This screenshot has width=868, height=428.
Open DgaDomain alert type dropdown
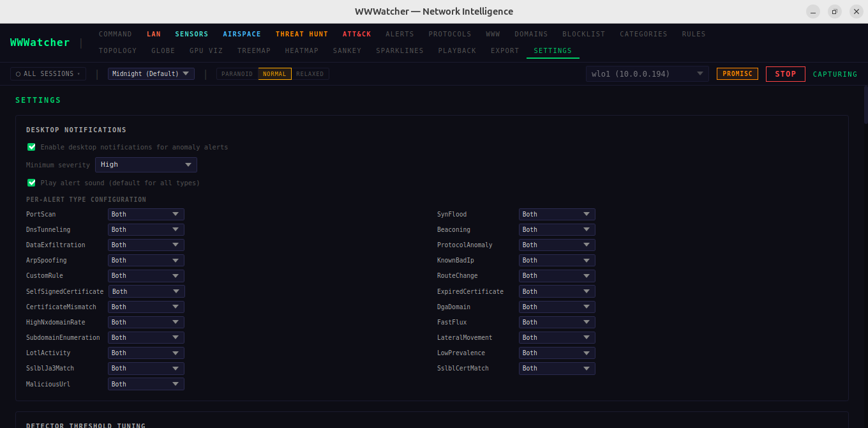557,307
